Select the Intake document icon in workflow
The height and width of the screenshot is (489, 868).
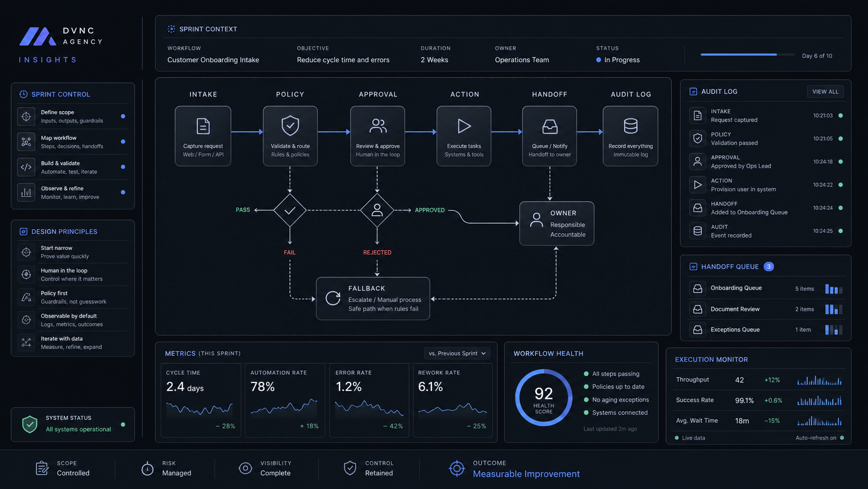point(203,126)
